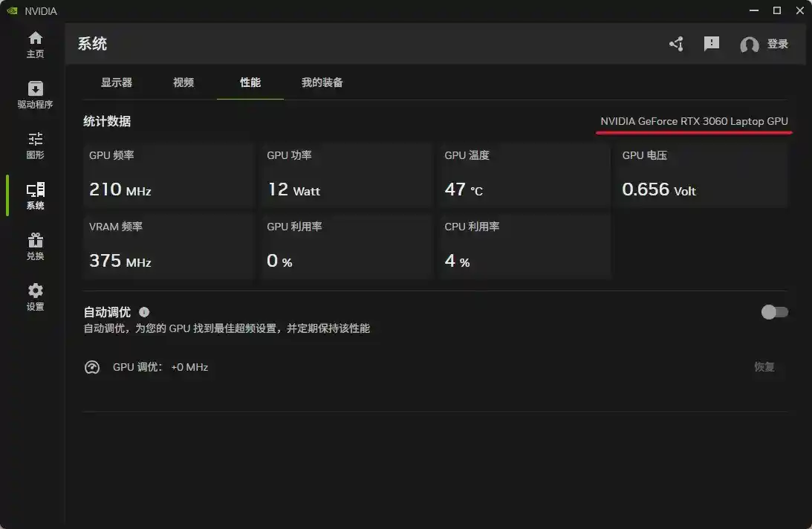This screenshot has height=529, width=812.
Task: Open the feedback icon near 登录
Action: tap(711, 45)
